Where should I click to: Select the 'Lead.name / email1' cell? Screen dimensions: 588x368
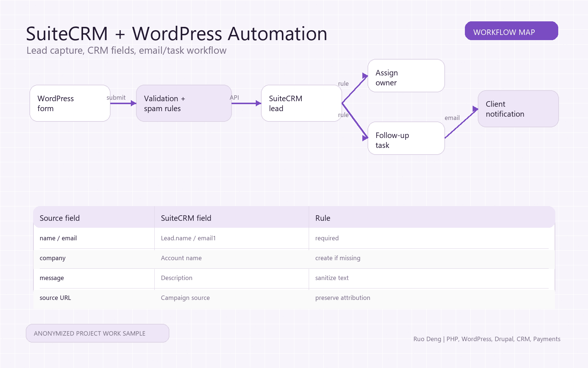click(232, 238)
